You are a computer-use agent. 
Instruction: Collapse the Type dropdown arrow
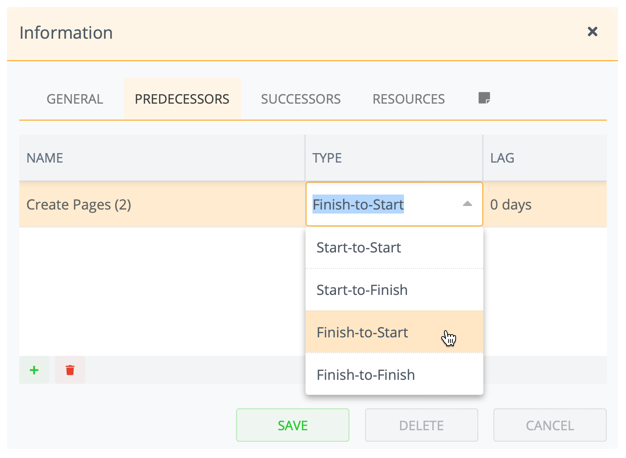[x=467, y=204]
